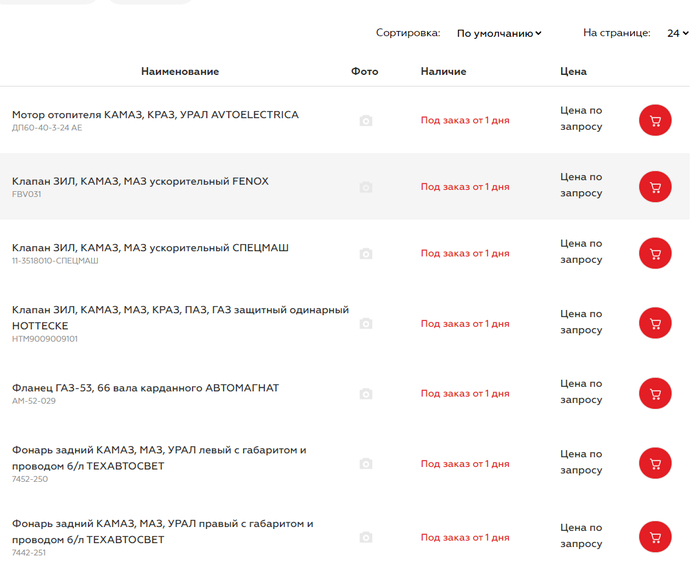The image size is (700, 569).
Task: Click the Цена column header
Action: (x=573, y=71)
